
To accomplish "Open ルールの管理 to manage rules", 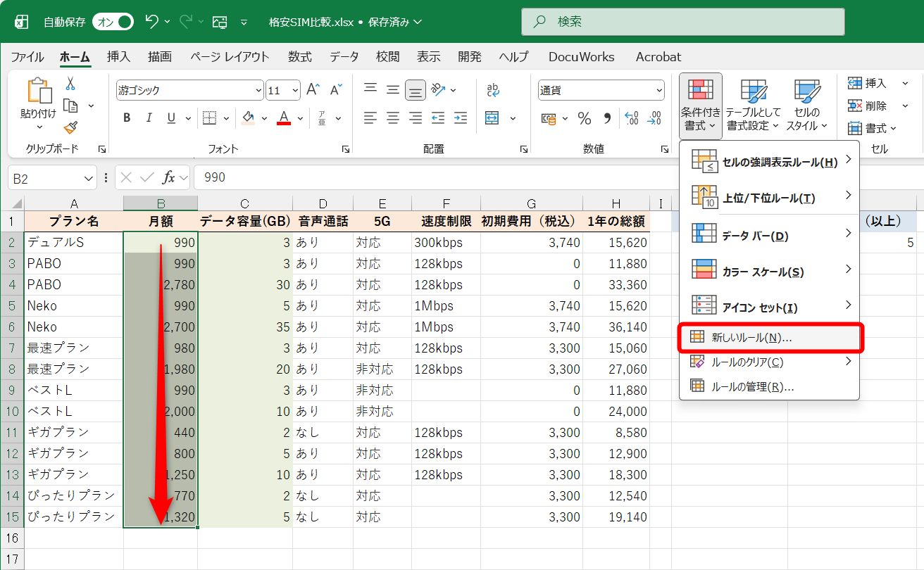I will tap(749, 386).
